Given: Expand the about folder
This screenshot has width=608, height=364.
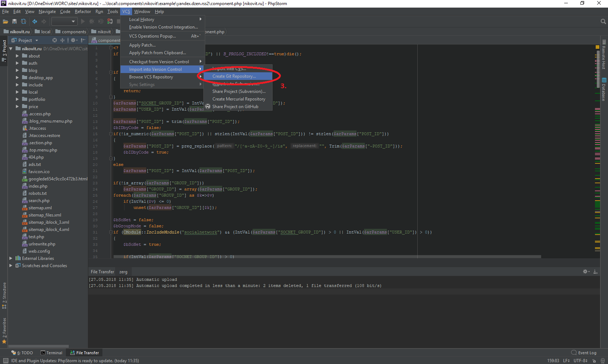Looking at the screenshot, I should click(17, 56).
